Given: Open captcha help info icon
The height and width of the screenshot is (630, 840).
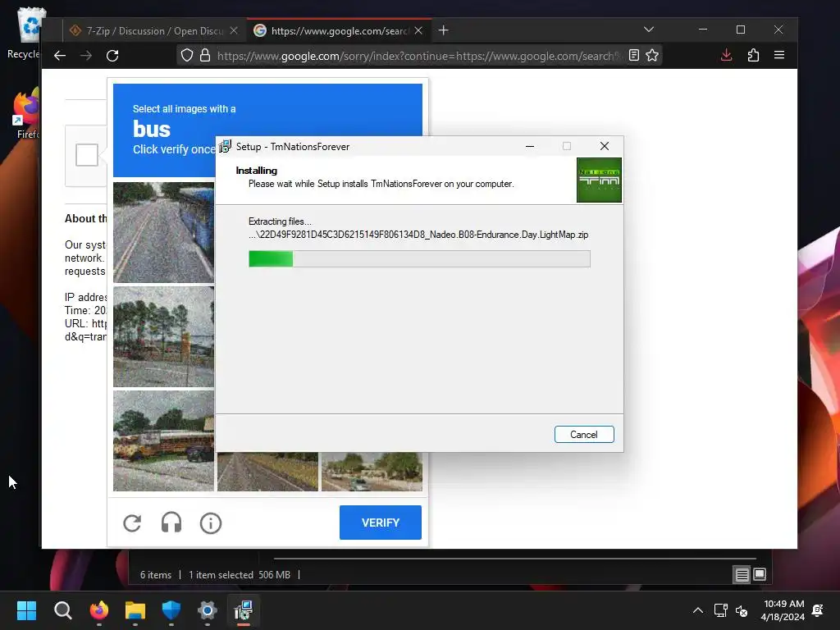Looking at the screenshot, I should tap(211, 523).
